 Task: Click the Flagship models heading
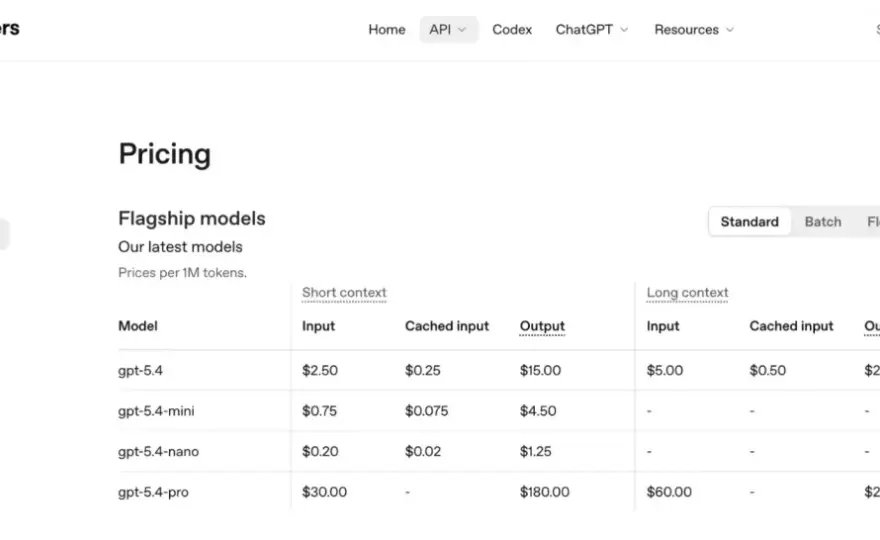click(191, 218)
